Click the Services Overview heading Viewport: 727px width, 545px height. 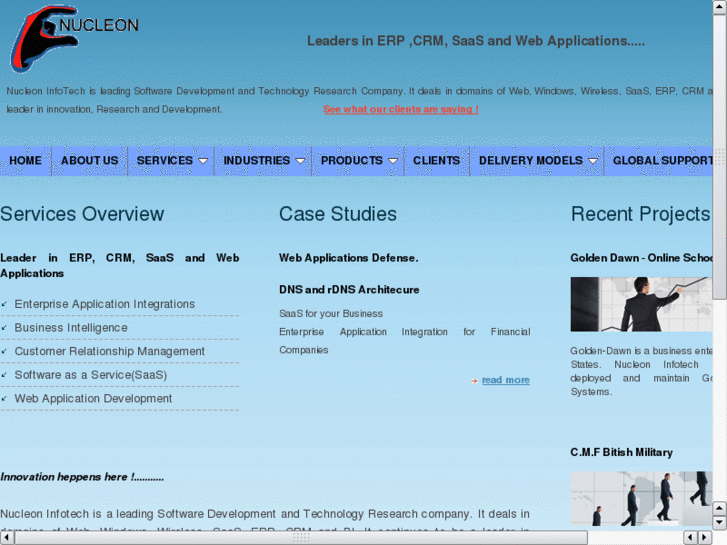[82, 214]
